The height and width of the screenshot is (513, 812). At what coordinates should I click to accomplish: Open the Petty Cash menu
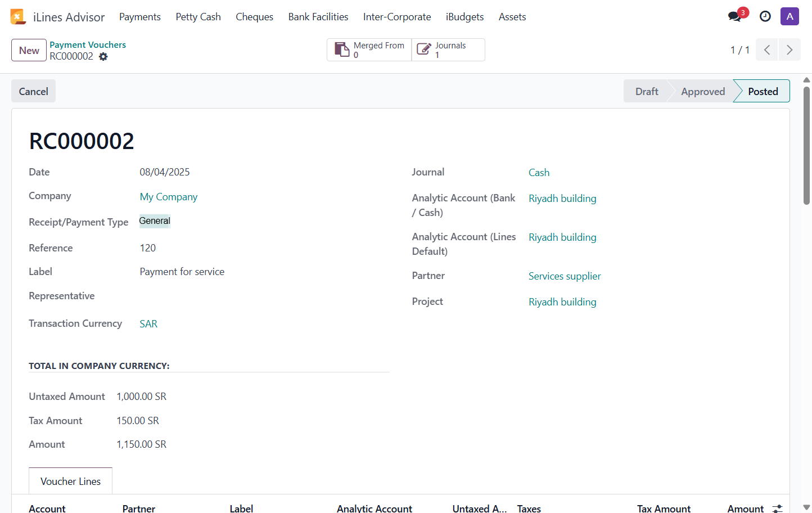coord(199,17)
